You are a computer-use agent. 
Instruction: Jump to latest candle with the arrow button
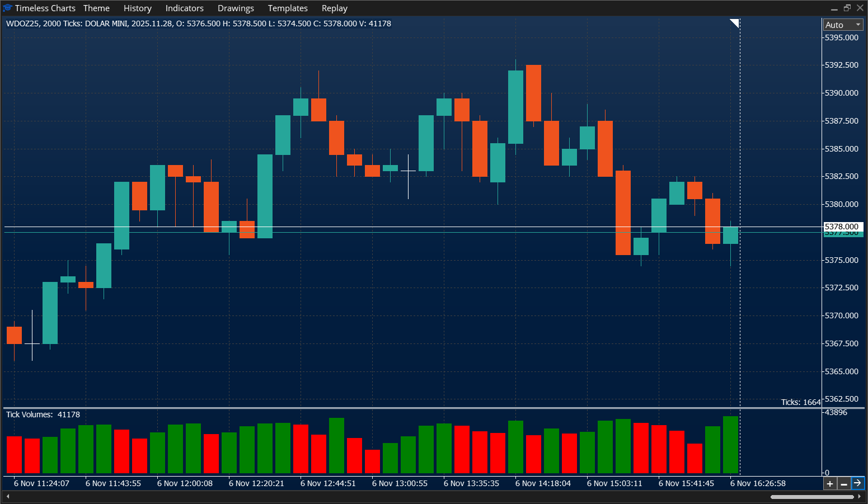858,483
